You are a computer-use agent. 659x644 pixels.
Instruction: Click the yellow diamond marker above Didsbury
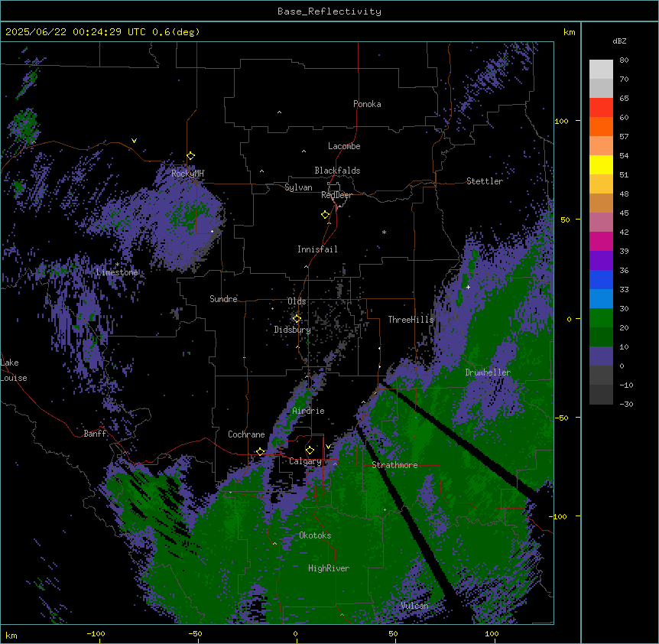297,318
